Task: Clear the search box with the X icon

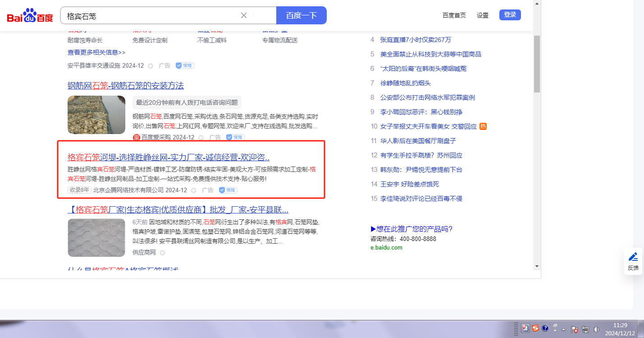Action: click(x=244, y=15)
